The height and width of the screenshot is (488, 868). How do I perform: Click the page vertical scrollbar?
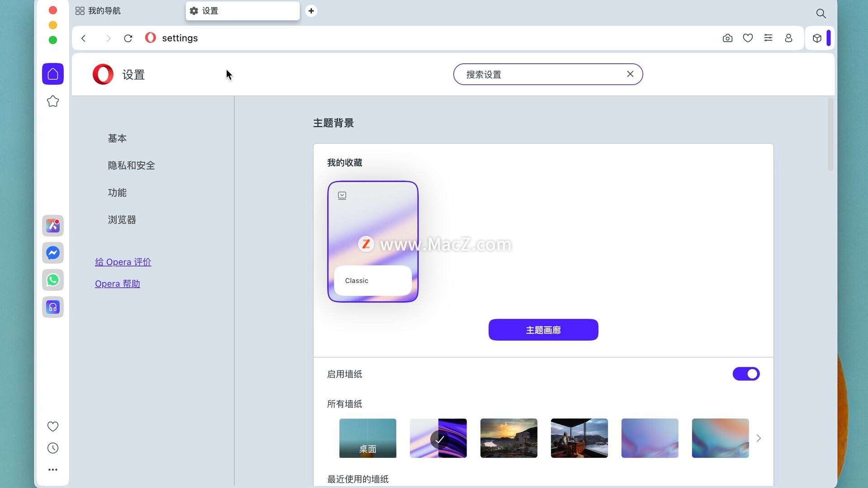830,135
